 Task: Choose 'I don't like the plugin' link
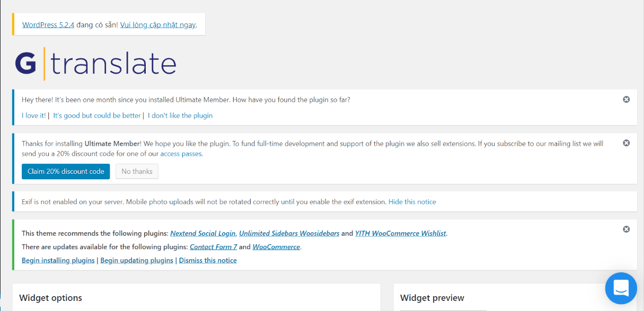180,115
